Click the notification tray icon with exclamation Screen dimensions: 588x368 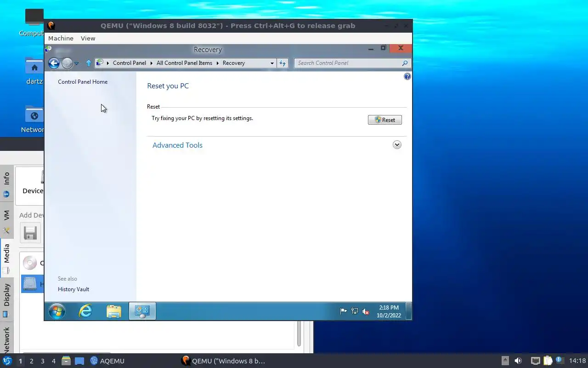click(559, 360)
